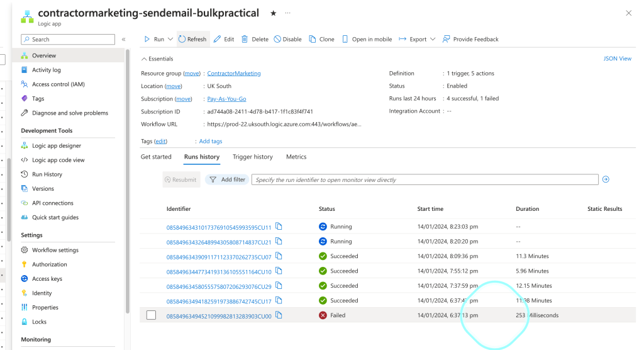Disable the Logic app

pos(288,39)
